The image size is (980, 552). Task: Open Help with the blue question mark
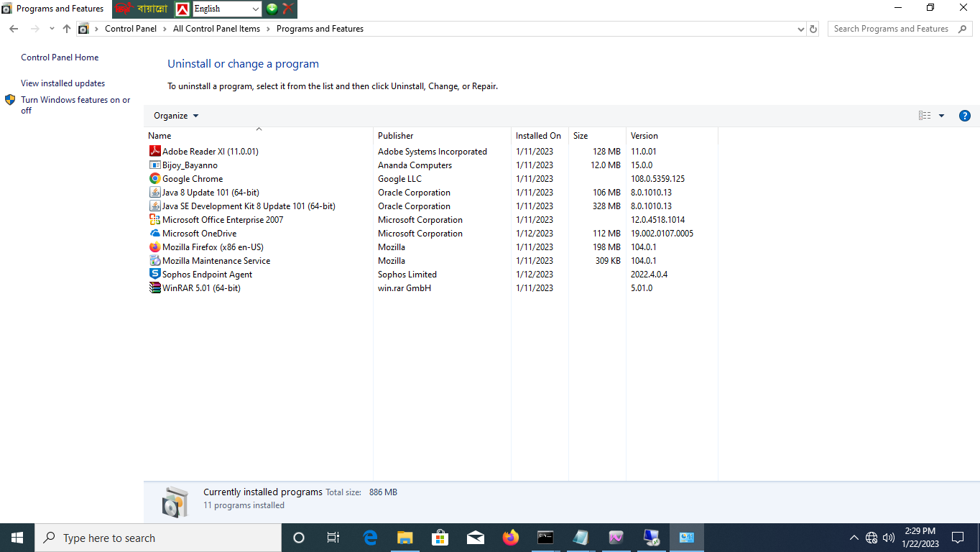pyautogui.click(x=965, y=116)
